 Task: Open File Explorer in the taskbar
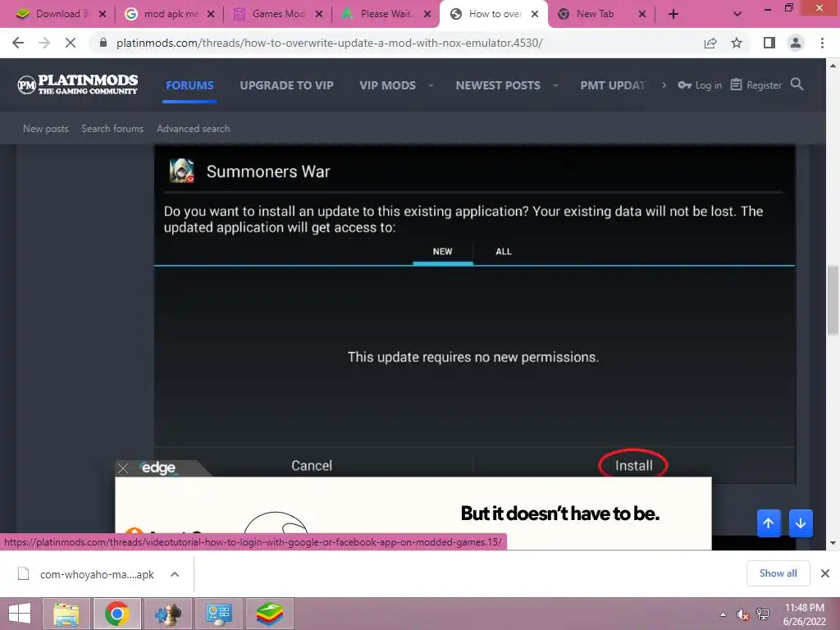[x=67, y=614]
